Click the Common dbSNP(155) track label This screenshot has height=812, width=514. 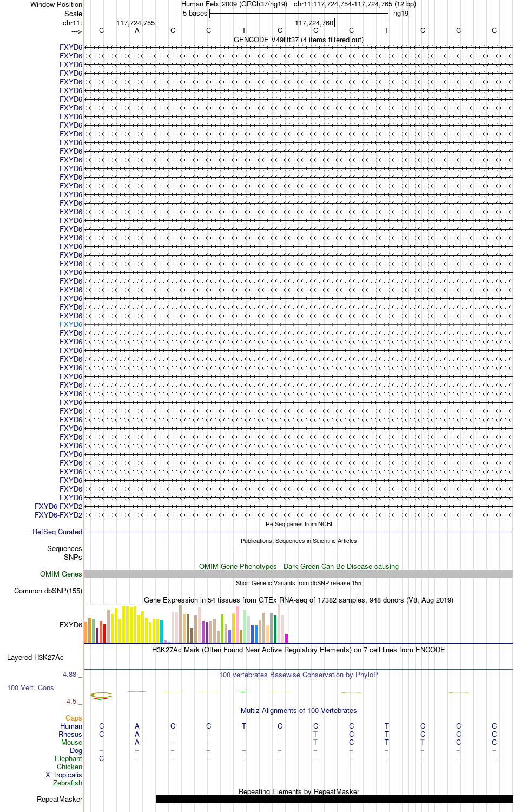click(48, 591)
